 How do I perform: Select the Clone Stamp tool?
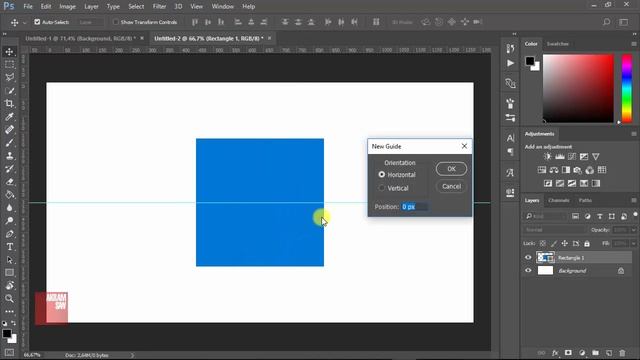pyautogui.click(x=9, y=156)
